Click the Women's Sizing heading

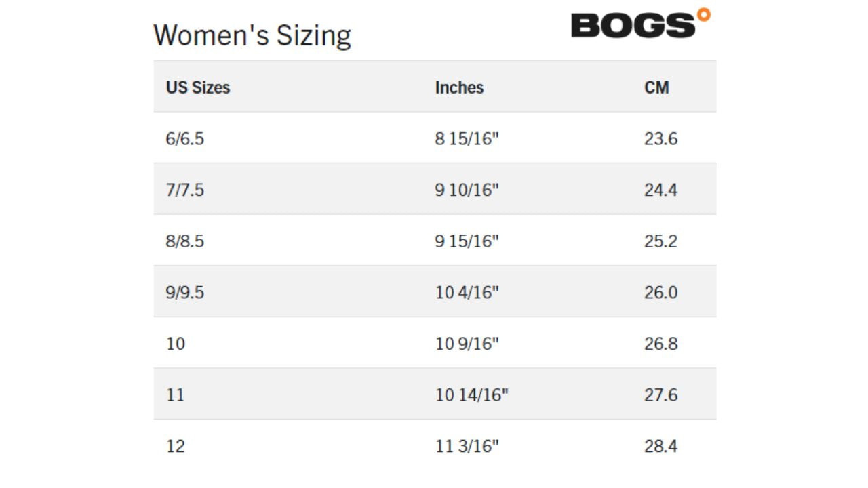coord(252,35)
